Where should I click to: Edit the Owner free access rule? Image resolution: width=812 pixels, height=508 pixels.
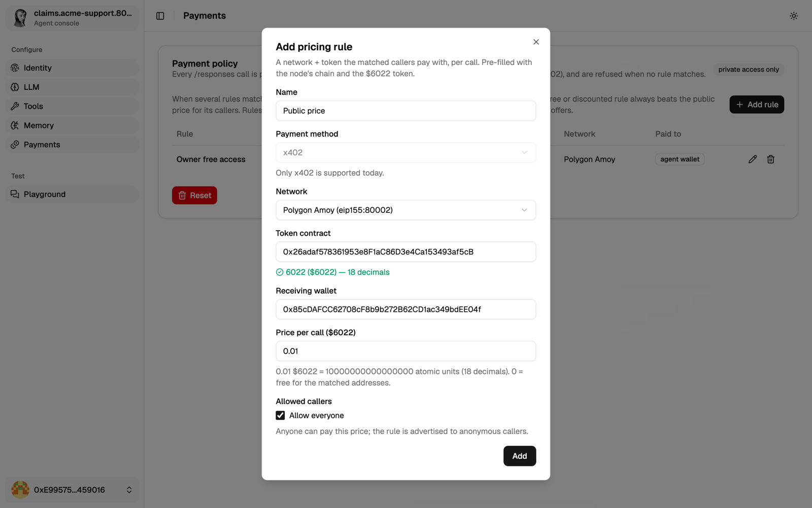coord(753,159)
